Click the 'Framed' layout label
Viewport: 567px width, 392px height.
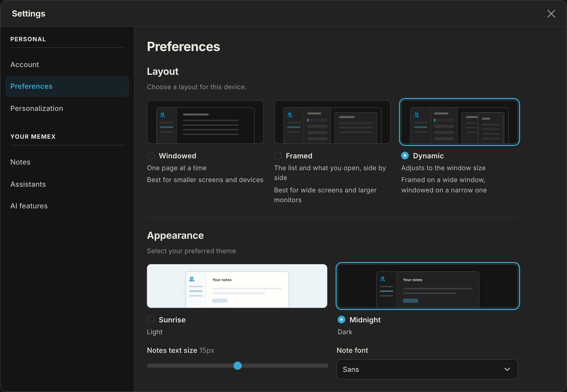[x=299, y=156]
